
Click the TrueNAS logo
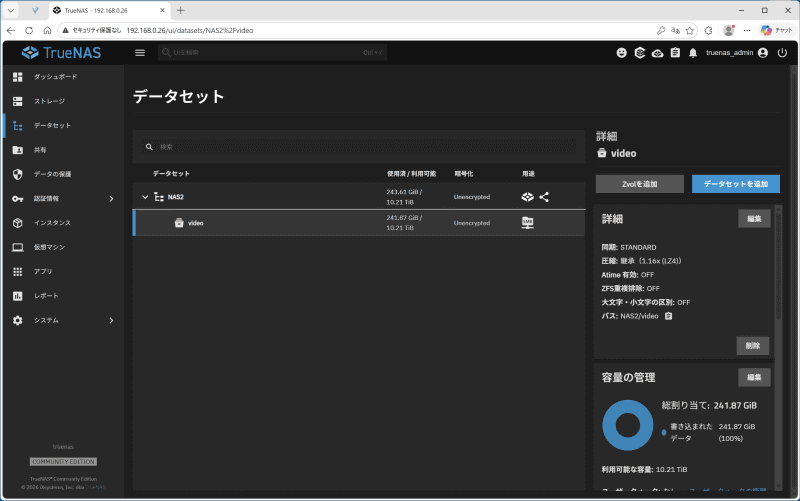pos(61,53)
